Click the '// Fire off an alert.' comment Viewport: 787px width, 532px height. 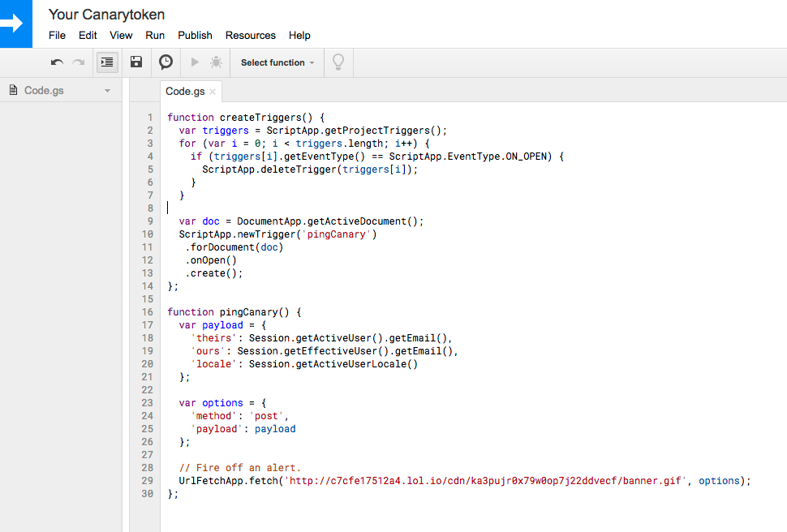[x=239, y=468]
